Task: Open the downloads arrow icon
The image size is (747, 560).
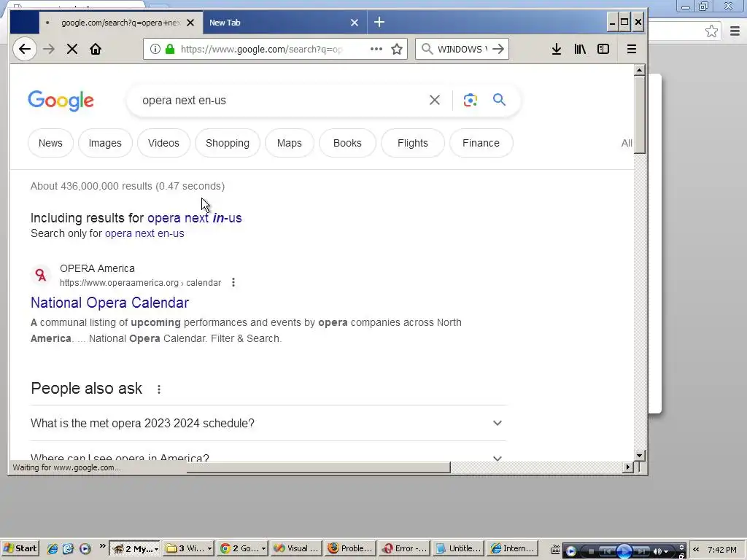Action: point(556,49)
